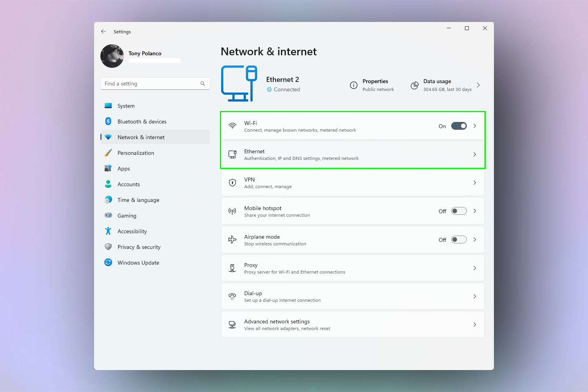This screenshot has width=588, height=392.
Task: Switch on the Airplane mode toggle
Action: [459, 240]
